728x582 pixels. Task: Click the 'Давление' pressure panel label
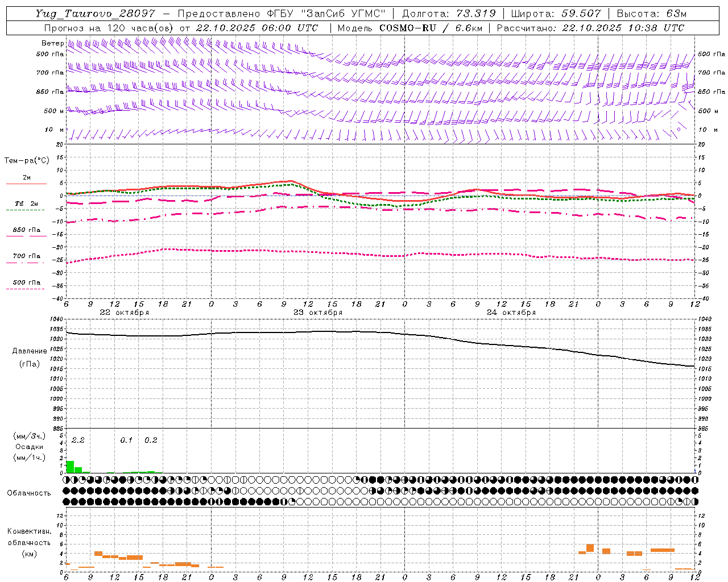30,351
